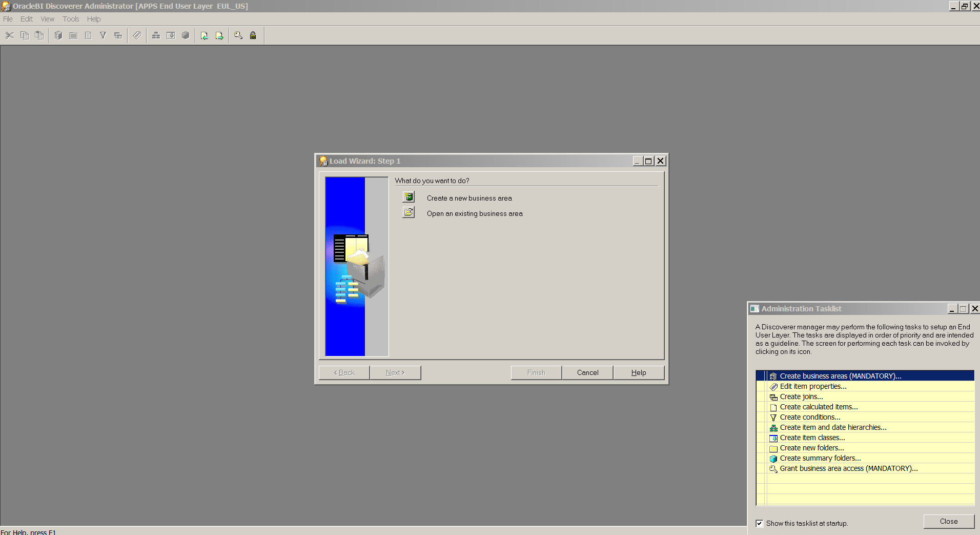
Task: Click the Import toolbar icon with green arrow
Action: 205,35
